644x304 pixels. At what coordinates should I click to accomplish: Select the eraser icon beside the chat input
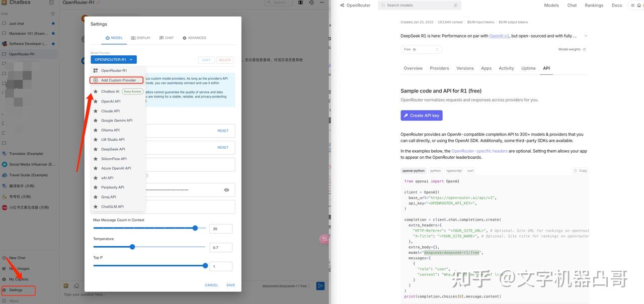click(76, 285)
